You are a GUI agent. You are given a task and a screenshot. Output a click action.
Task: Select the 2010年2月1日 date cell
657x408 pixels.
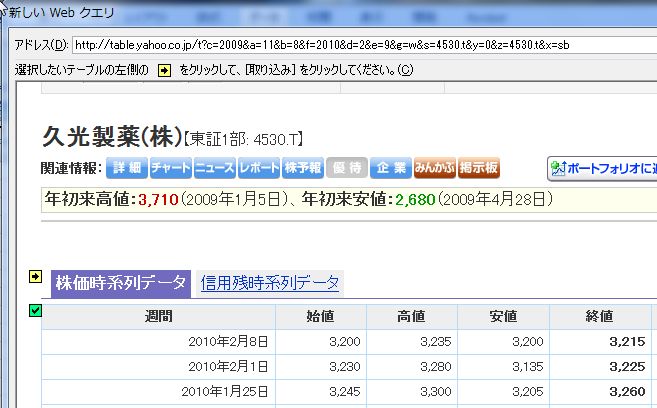coord(158,367)
